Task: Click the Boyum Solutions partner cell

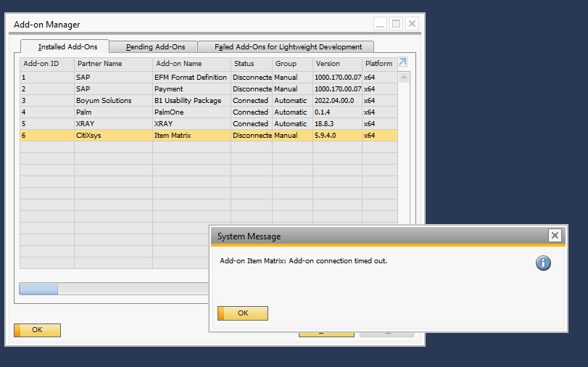Action: coord(113,101)
